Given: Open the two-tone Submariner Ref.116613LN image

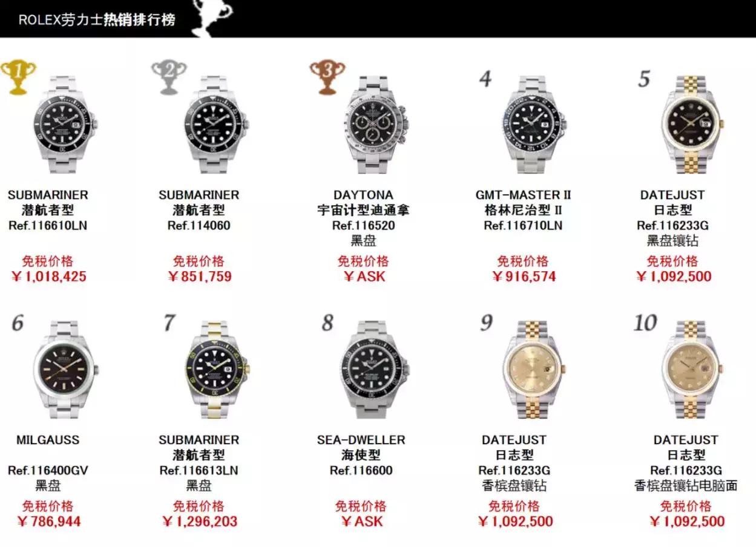Looking at the screenshot, I should point(217,370).
